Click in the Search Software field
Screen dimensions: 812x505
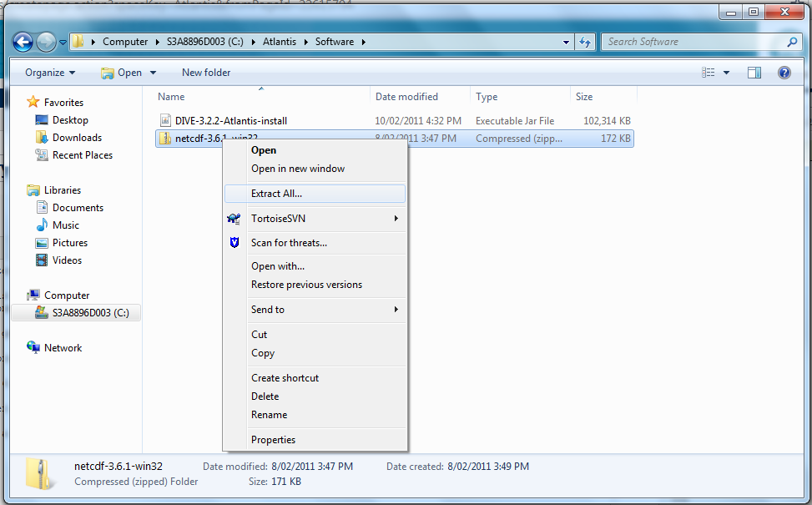tap(693, 42)
